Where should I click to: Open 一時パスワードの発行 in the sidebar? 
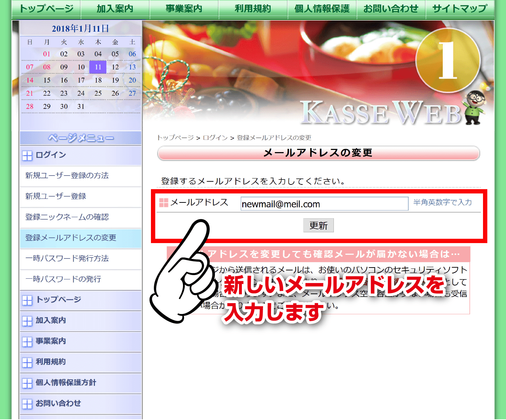coord(80,280)
